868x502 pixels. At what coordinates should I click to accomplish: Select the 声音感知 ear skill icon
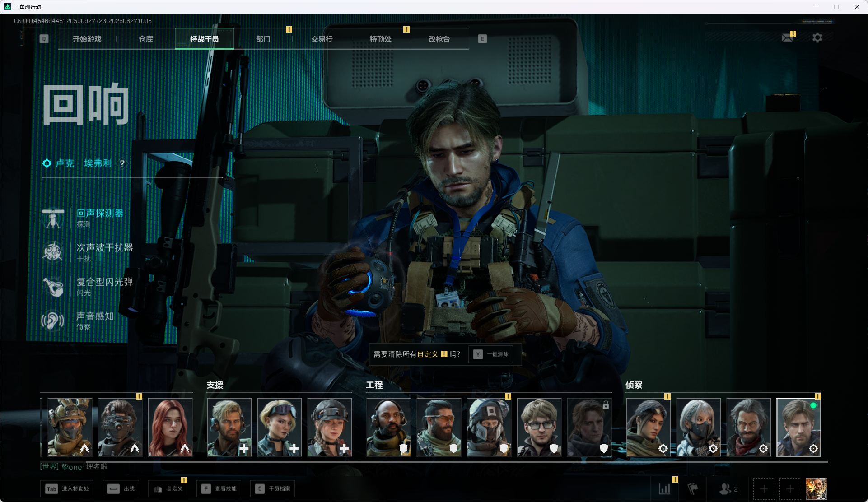[x=53, y=321]
